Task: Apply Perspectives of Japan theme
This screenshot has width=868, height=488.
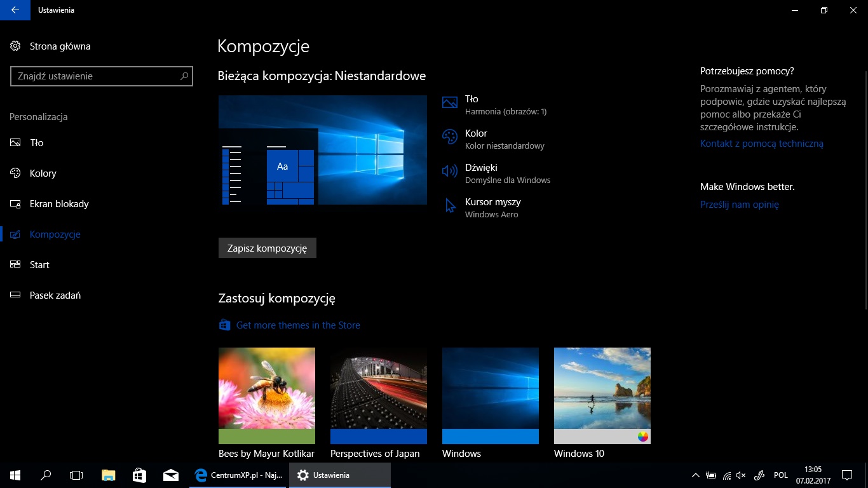Action: point(379,395)
